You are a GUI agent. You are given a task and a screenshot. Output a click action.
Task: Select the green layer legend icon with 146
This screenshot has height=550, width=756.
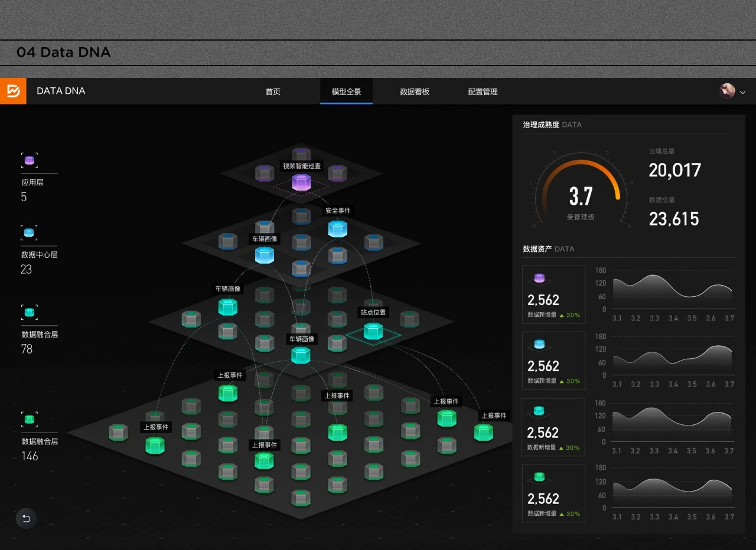(29, 419)
